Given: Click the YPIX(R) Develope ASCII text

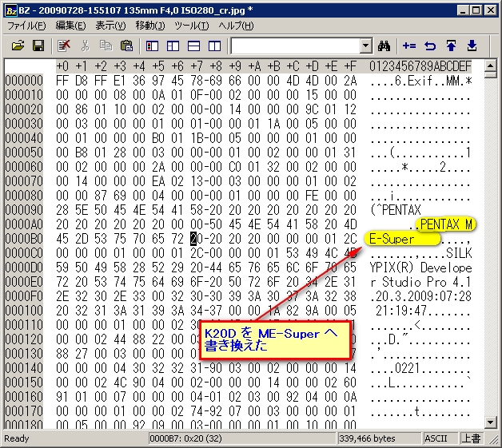Looking at the screenshot, I should click(x=421, y=268).
